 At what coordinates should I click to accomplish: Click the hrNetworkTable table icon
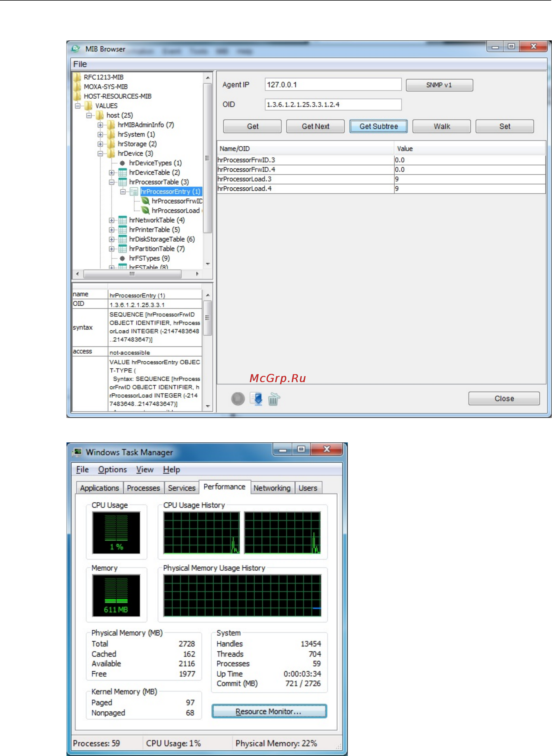pos(123,220)
